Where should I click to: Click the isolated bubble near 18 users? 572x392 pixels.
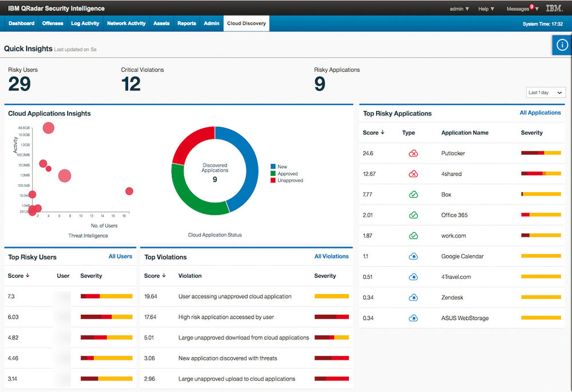pos(129,191)
